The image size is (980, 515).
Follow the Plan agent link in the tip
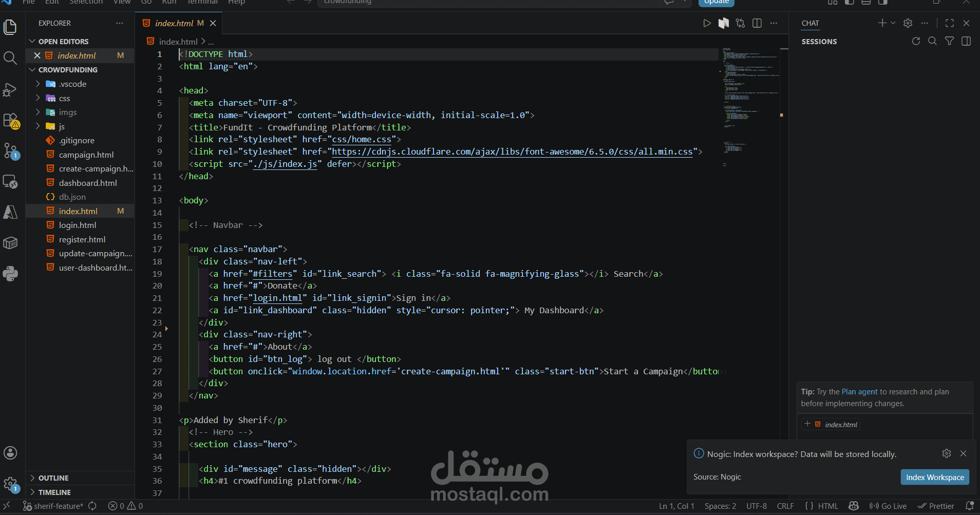[x=859, y=392]
